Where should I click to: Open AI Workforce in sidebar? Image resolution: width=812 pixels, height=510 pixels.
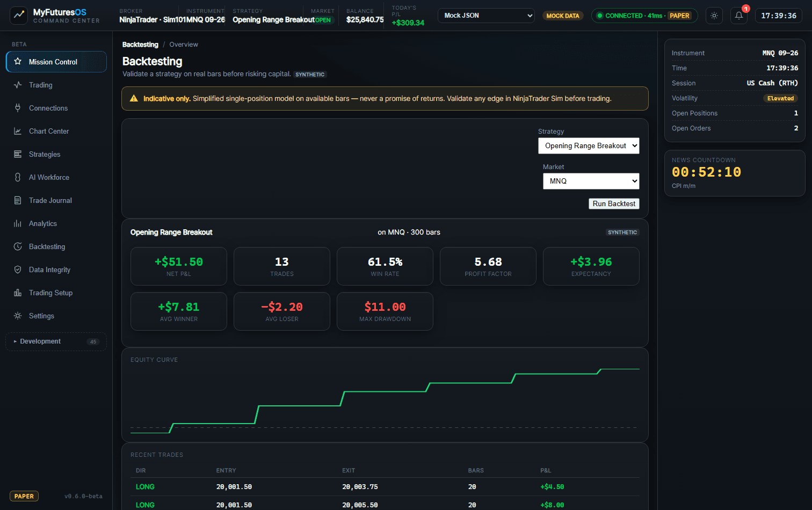56,177
